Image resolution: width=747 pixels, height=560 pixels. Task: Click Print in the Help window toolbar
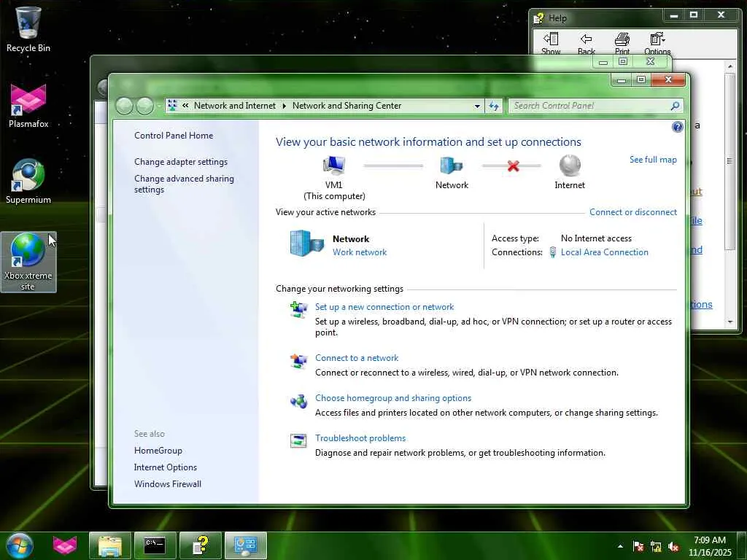(622, 44)
